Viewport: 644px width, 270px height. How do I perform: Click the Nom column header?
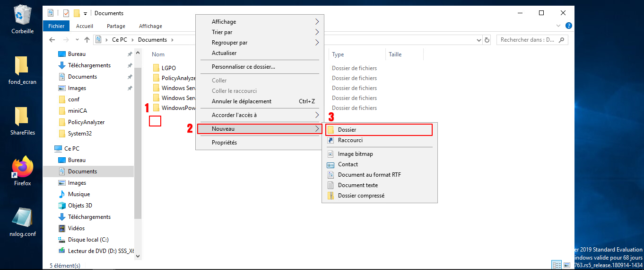[x=158, y=54]
